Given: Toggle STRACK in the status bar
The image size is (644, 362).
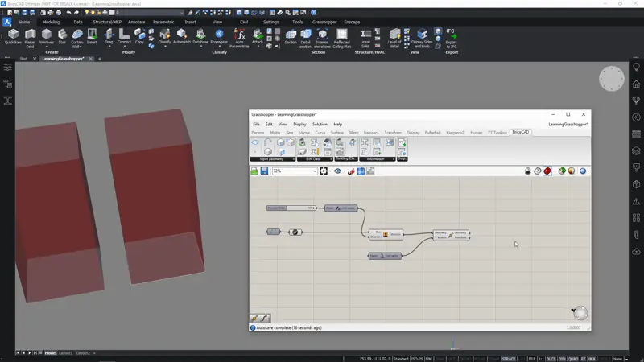Looking at the screenshot, I should (509, 358).
